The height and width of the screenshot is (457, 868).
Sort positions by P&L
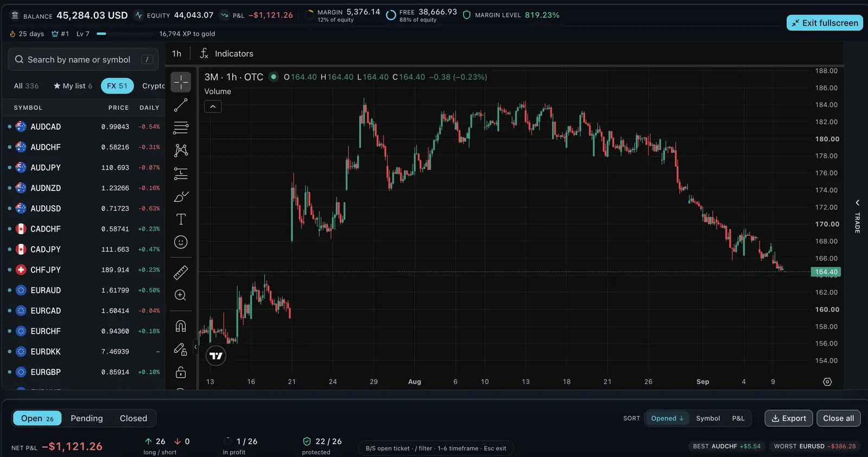pos(738,418)
